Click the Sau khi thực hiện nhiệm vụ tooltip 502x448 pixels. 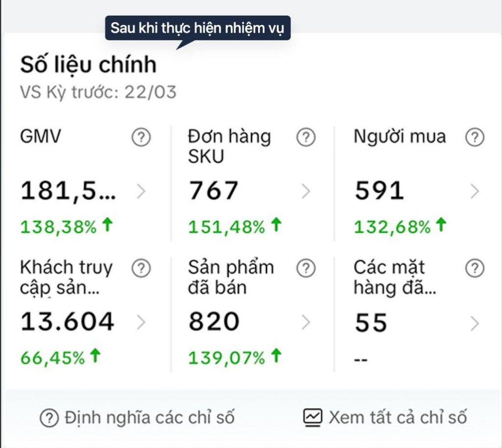198,28
